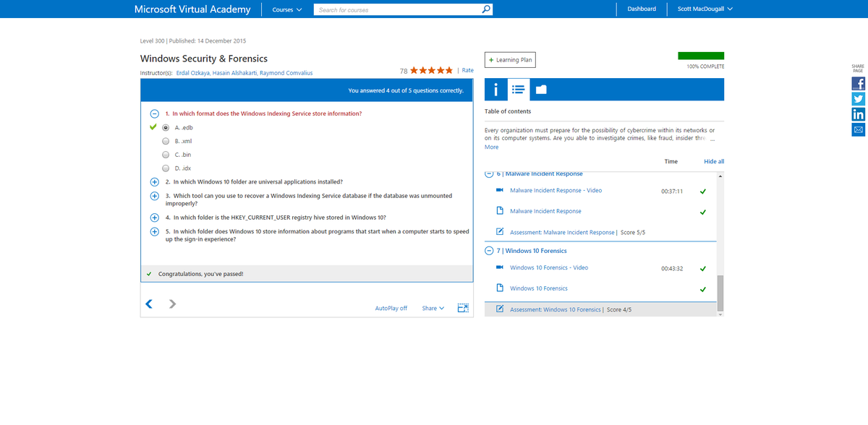Open Malware Incident Response document link
The height and width of the screenshot is (425, 868).
coord(545,211)
